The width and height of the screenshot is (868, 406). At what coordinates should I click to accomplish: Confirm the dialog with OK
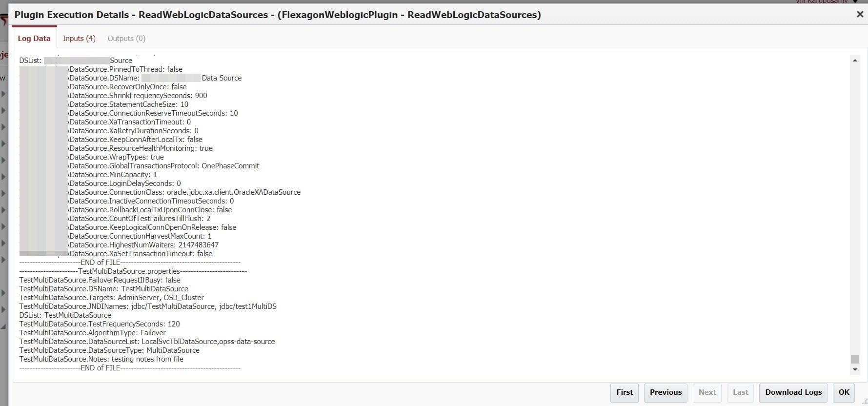(x=844, y=392)
